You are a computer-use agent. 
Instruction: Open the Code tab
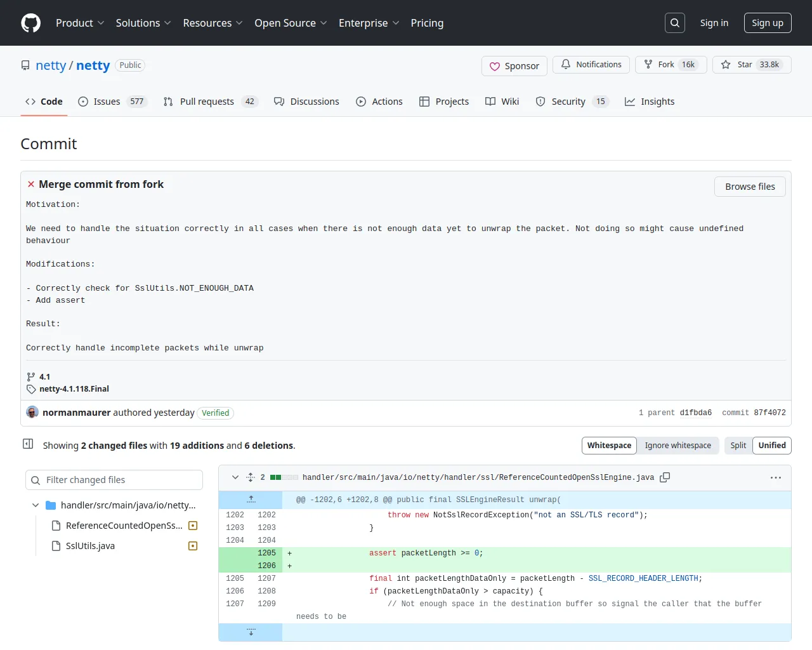point(44,102)
